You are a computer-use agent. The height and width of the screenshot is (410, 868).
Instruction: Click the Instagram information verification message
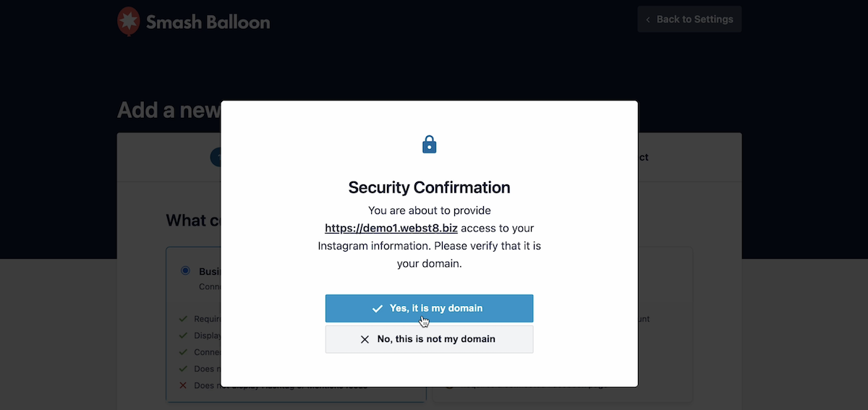click(x=429, y=247)
